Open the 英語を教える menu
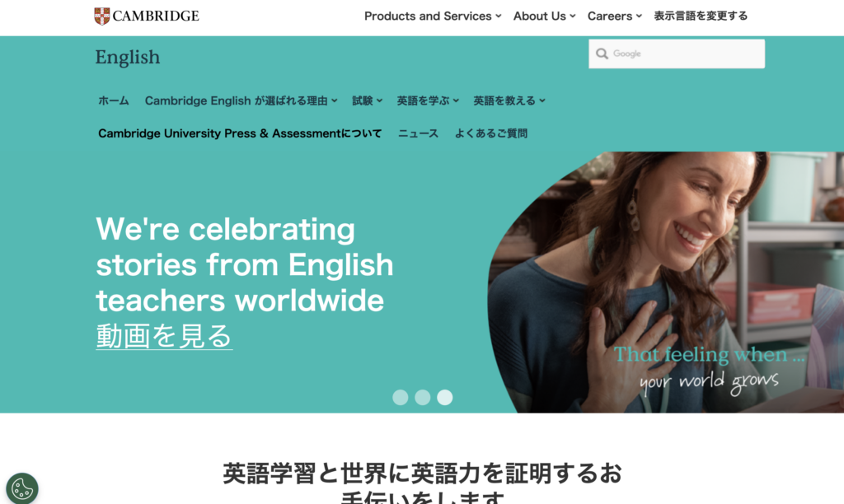844x504 pixels. [509, 100]
